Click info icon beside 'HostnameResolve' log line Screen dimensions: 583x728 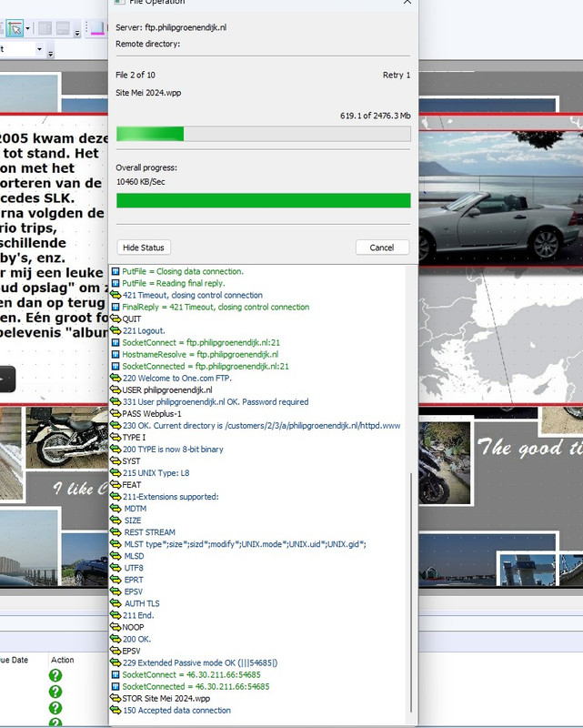pyautogui.click(x=116, y=354)
